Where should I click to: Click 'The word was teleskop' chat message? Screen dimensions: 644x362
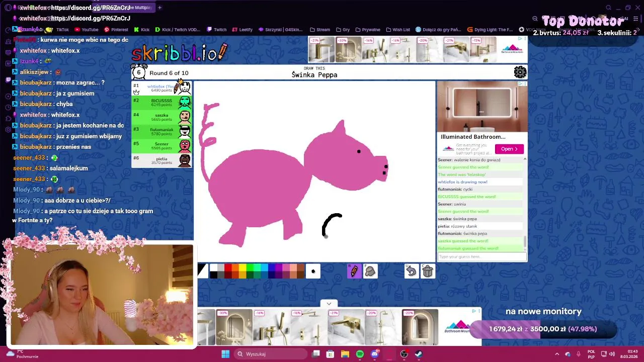(x=462, y=174)
